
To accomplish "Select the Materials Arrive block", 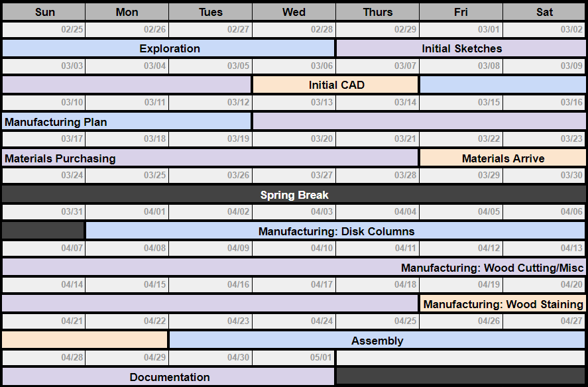I will (x=502, y=158).
